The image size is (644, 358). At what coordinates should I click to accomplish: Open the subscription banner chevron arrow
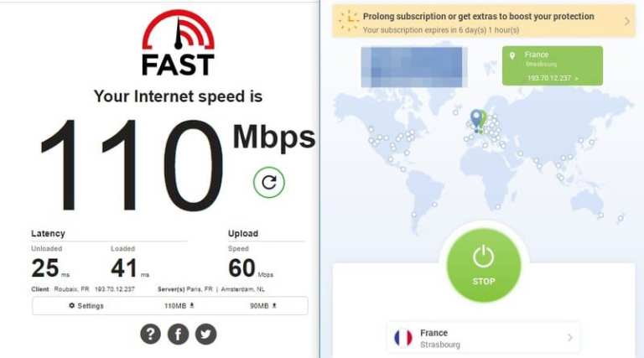coord(626,21)
